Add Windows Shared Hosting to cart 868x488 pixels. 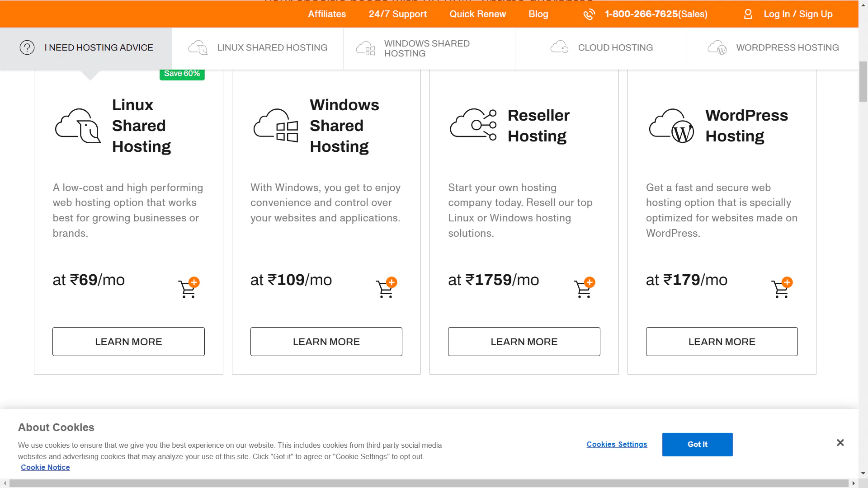click(x=386, y=288)
